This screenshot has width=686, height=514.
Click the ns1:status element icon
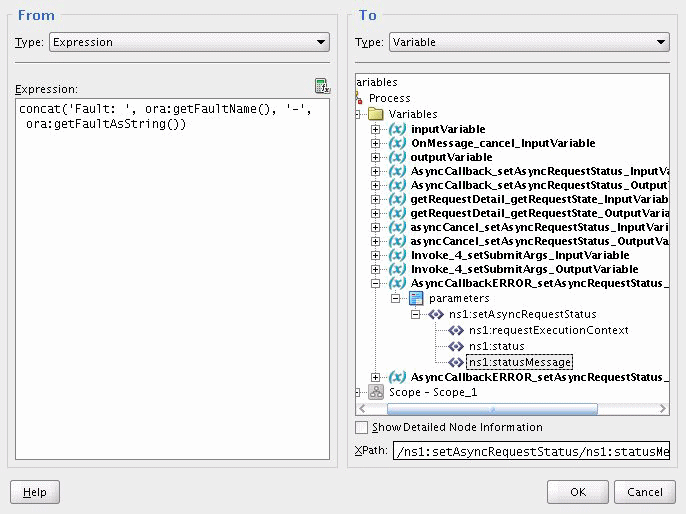click(456, 346)
